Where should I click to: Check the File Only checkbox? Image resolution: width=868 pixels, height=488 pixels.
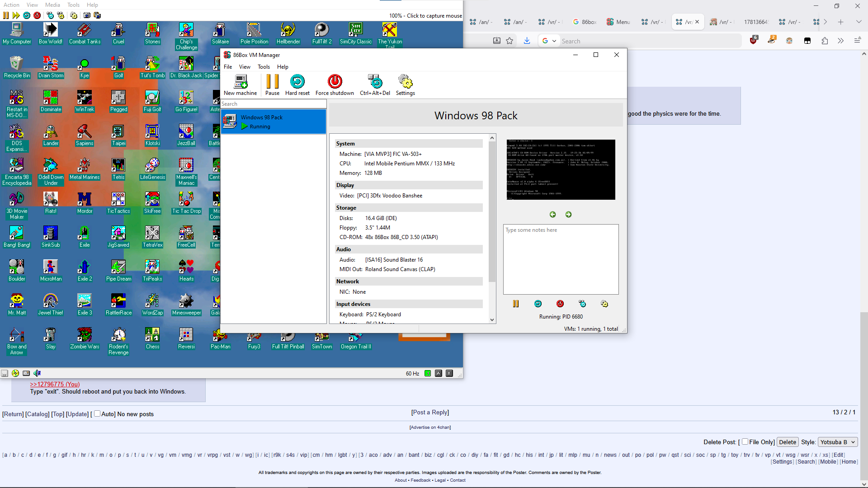click(x=745, y=442)
